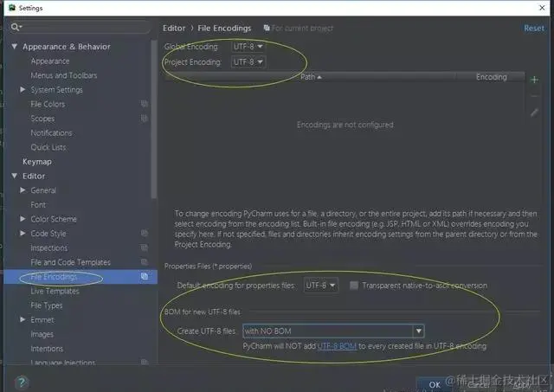This screenshot has width=554, height=392.
Task: Click the search magnifier icon in Settings
Action: pyautogui.click(x=16, y=27)
